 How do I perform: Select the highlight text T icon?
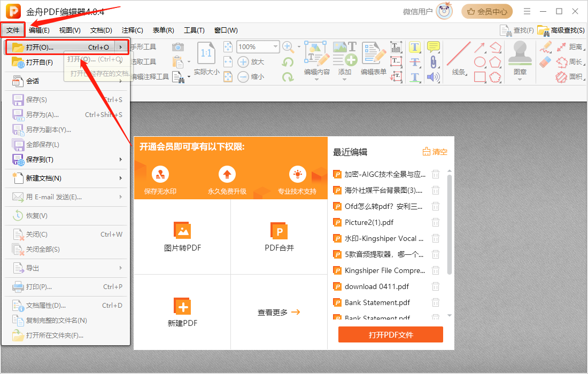point(414,47)
